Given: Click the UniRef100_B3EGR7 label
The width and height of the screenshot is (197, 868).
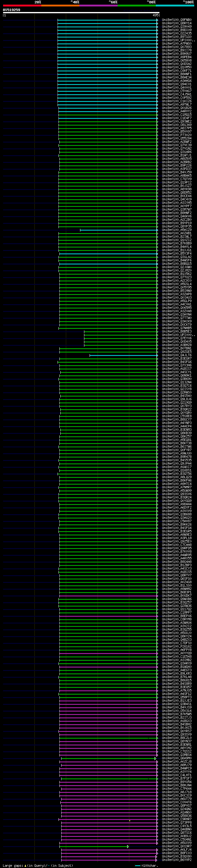Looking at the screenshot, I should 177,358.
